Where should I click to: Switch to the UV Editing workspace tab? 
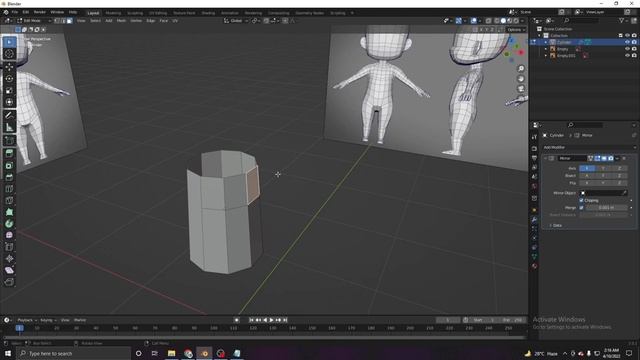coord(158,13)
